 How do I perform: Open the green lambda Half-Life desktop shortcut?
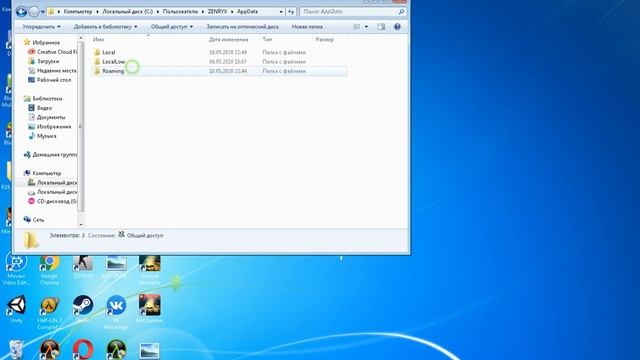point(116,350)
